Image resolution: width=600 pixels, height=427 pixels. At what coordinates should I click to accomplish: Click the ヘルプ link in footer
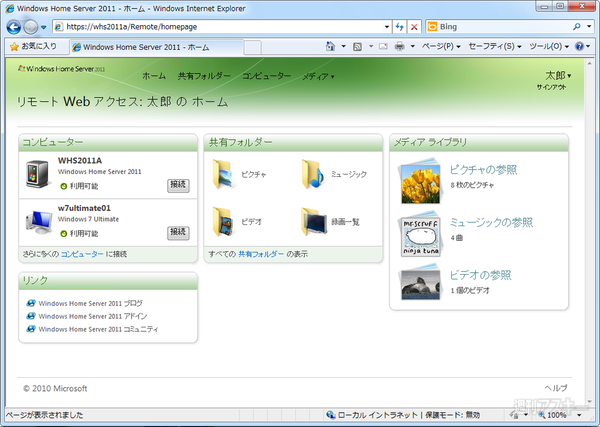pyautogui.click(x=556, y=388)
